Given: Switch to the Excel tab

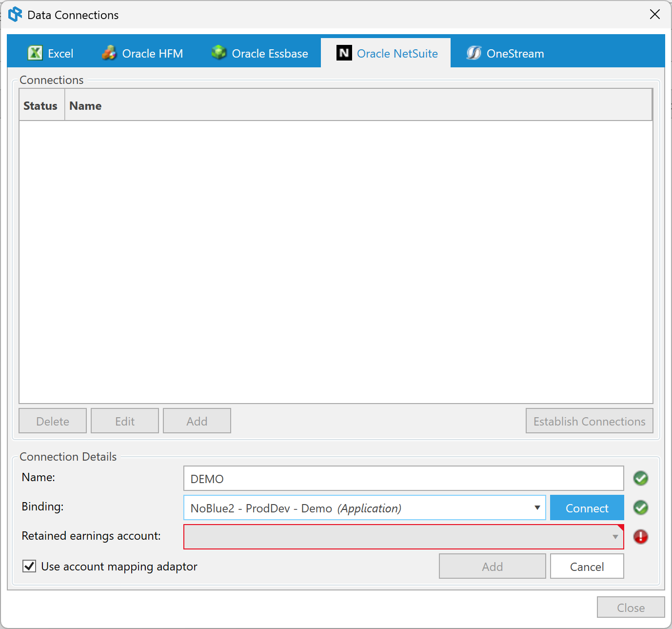Looking at the screenshot, I should [x=51, y=53].
